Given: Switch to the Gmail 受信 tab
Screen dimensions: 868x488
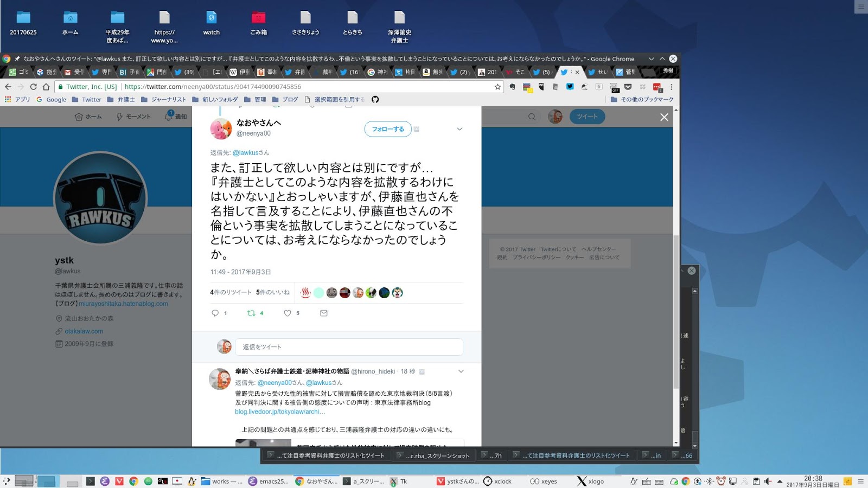Looking at the screenshot, I should coord(74,72).
